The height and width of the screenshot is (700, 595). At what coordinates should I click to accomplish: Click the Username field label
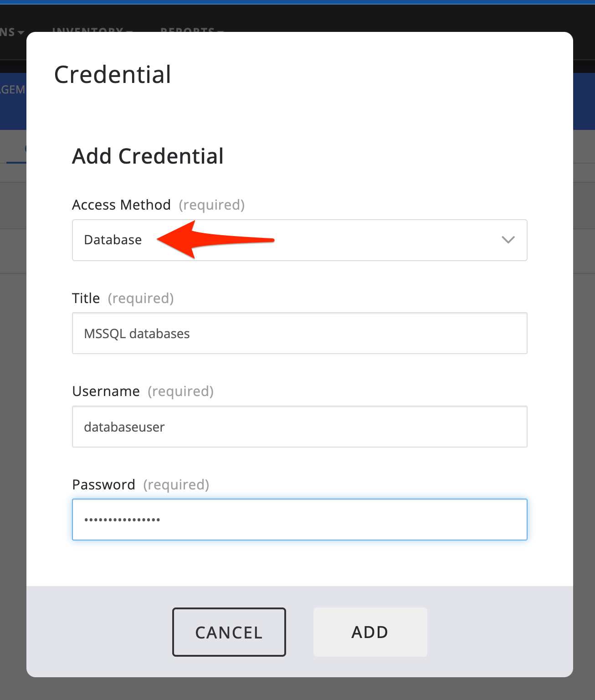pos(106,391)
